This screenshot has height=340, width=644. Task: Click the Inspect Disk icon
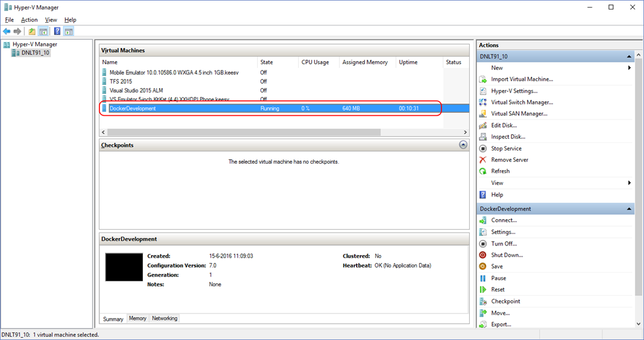483,137
